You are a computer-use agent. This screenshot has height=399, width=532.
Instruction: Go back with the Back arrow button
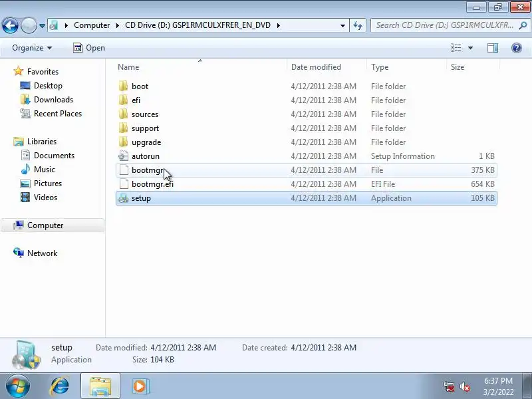(x=10, y=25)
